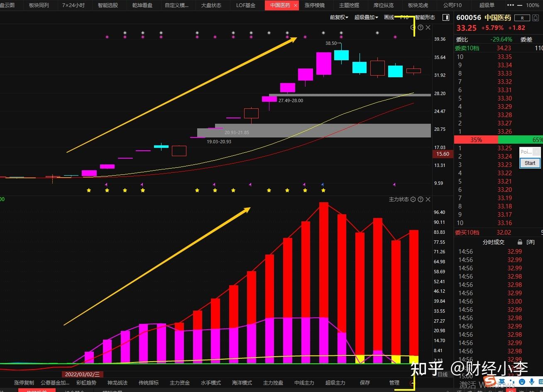Click sell level 10 price 33.35
Image resolution: width=543 pixels, height=392 pixels.
[x=504, y=57]
